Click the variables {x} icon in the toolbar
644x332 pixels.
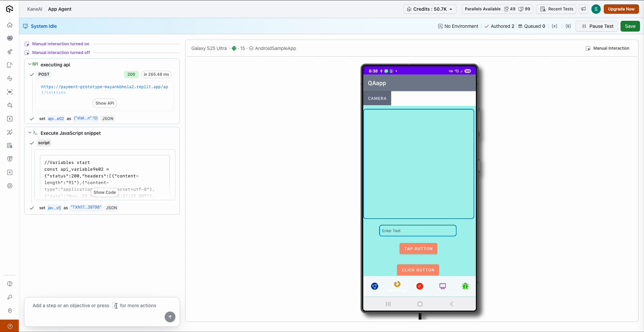coord(554,26)
